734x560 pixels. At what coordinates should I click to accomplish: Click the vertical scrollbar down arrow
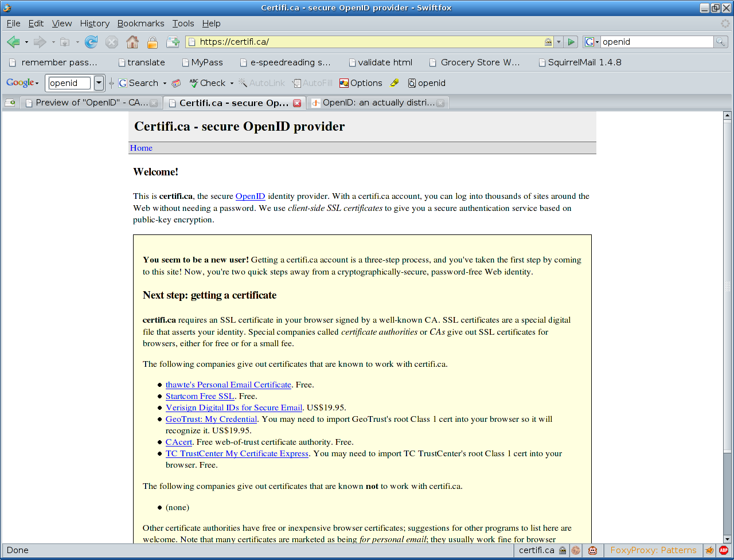click(728, 538)
